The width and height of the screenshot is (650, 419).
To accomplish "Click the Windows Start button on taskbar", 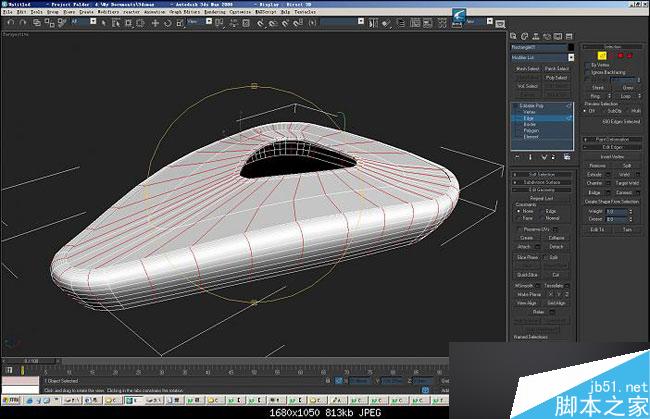I will point(12,400).
